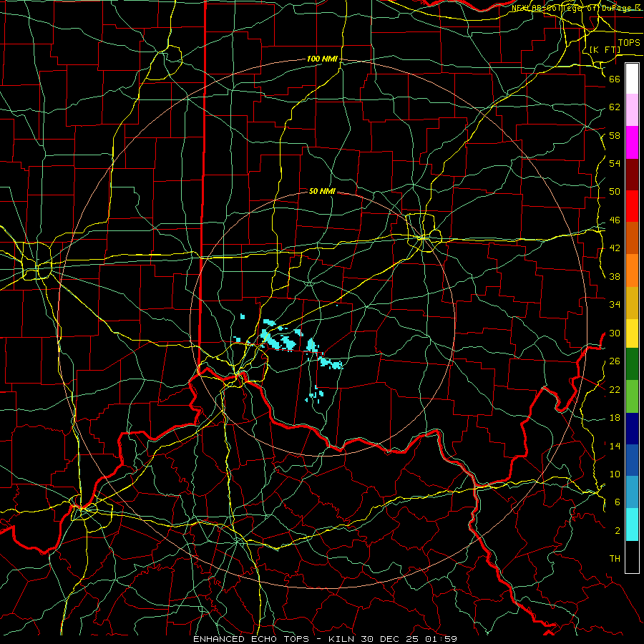Click the black TH threshold swatch

point(632,557)
